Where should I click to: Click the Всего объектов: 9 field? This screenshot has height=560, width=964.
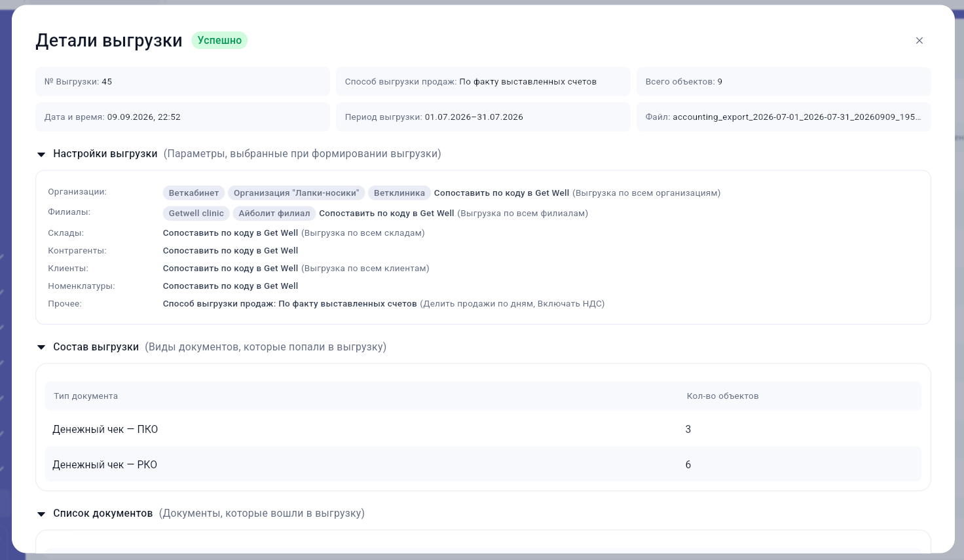tap(784, 82)
